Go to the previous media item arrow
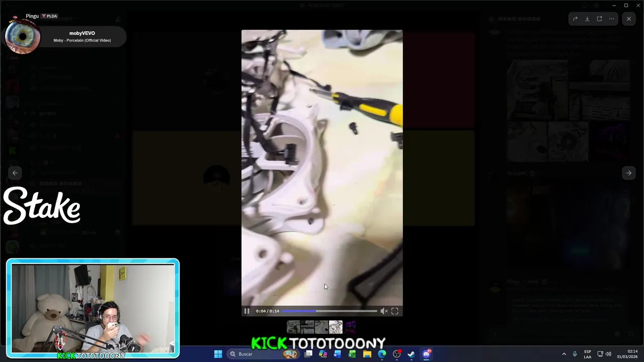644x362 pixels. tap(15, 173)
